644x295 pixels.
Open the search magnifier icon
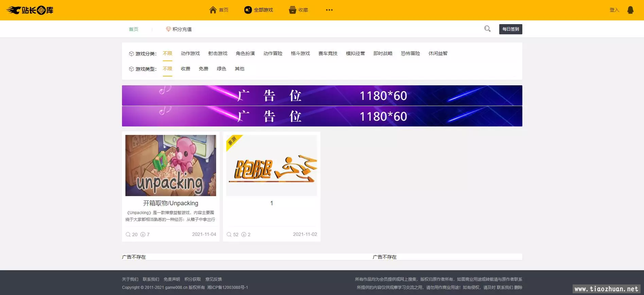[487, 29]
